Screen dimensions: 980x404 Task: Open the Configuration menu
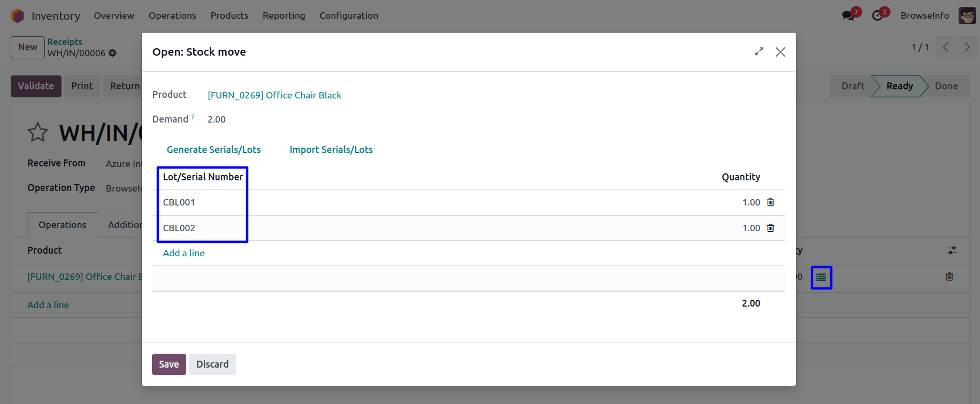[x=348, y=16]
